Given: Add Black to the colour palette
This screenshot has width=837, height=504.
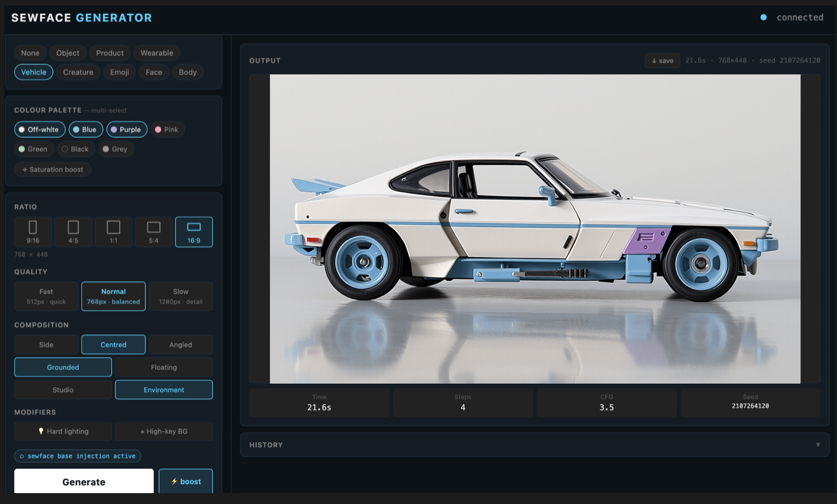Looking at the screenshot, I should tap(76, 149).
